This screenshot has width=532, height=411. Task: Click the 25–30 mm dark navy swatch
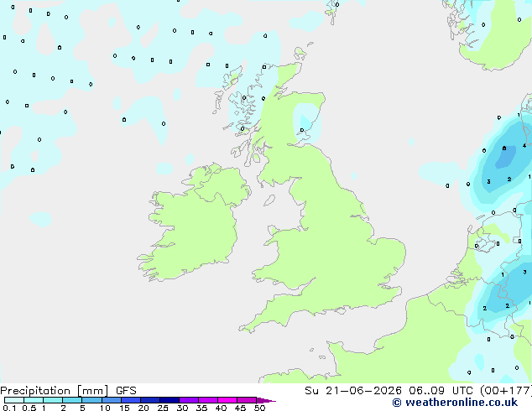[x=170, y=400]
